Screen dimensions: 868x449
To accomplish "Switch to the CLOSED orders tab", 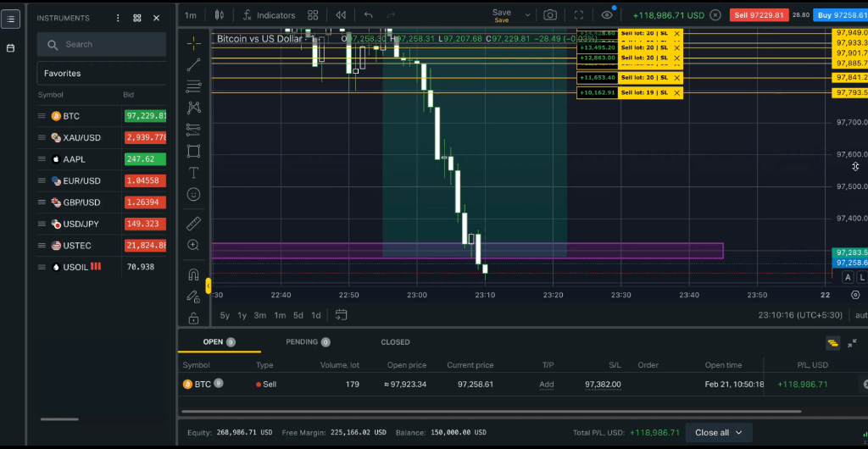I will (x=395, y=342).
